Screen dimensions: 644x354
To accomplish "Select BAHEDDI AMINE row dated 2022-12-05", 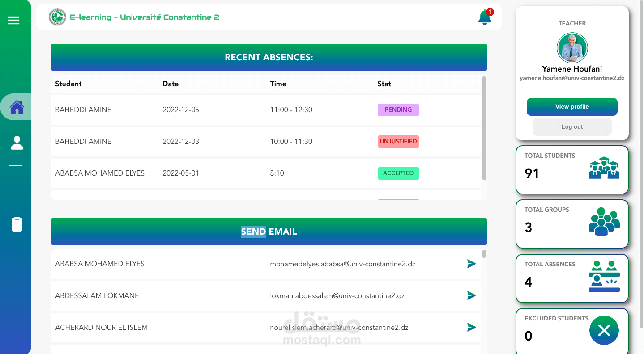I will point(265,110).
